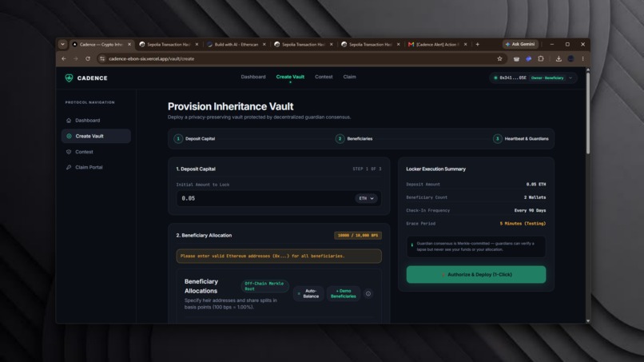Click step 3 circle Heartbeat & Guardians
Image resolution: width=644 pixels, height=362 pixels.
pyautogui.click(x=497, y=139)
